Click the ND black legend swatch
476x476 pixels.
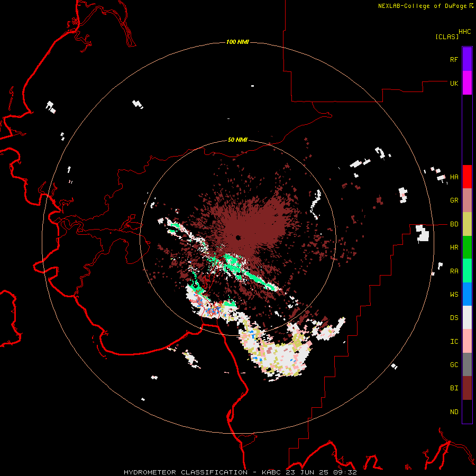[x=467, y=411]
